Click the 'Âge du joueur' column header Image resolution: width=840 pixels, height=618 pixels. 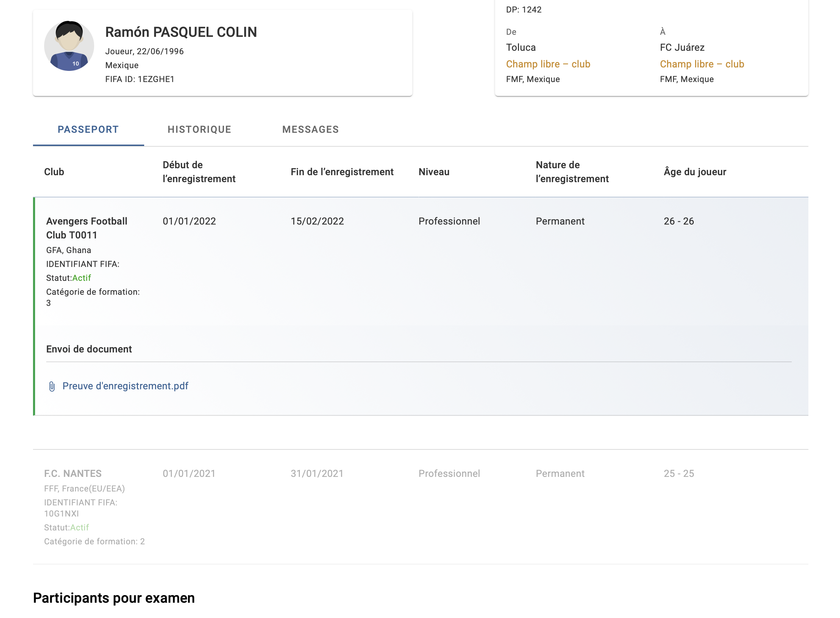694,172
